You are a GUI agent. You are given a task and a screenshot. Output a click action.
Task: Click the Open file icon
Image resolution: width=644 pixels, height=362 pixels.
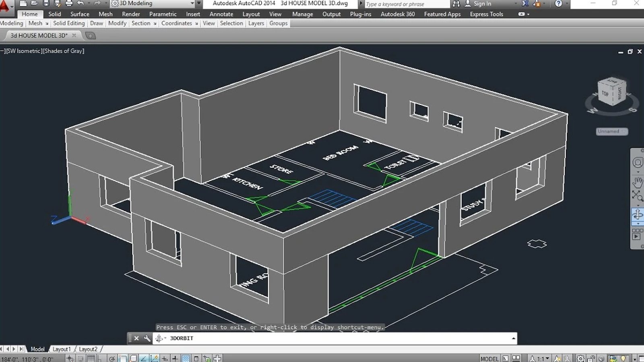click(x=35, y=3)
